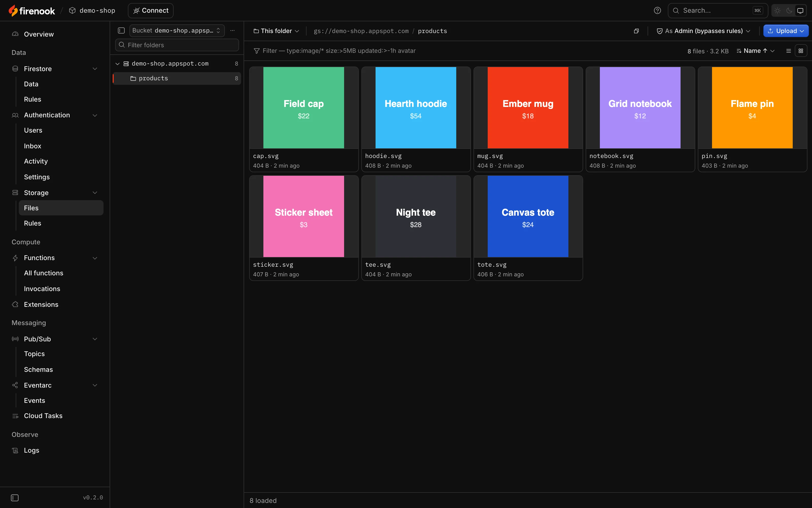Viewport: 812px width, 508px height.
Task: Collapse the Firestore section chevron
Action: [x=95, y=69]
